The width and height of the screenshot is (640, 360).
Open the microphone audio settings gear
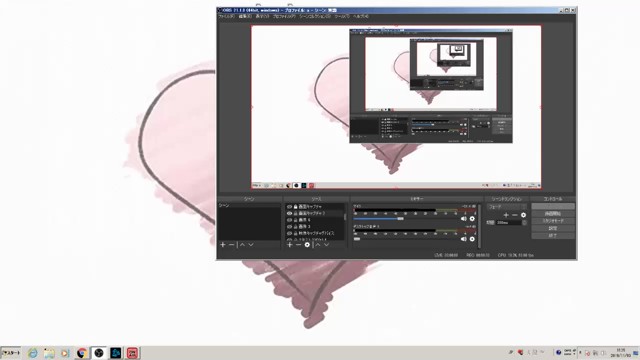pyautogui.click(x=472, y=219)
